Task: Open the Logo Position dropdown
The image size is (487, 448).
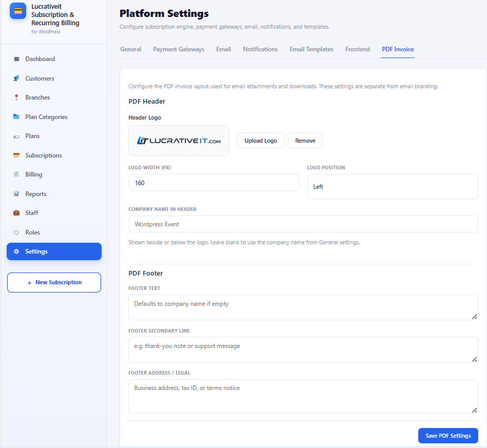Action: click(x=393, y=186)
